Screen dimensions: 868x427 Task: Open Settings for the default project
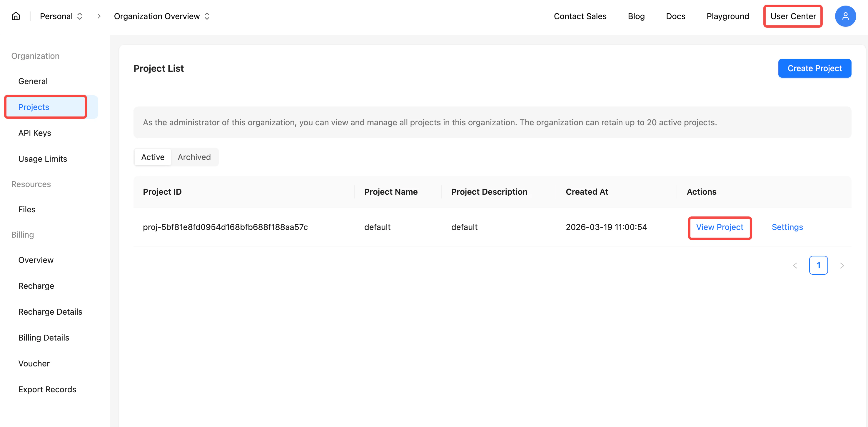click(x=787, y=227)
